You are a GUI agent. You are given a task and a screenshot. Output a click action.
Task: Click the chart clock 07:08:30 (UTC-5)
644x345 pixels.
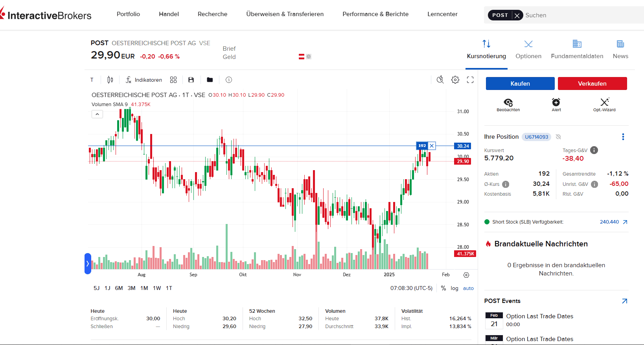point(411,288)
